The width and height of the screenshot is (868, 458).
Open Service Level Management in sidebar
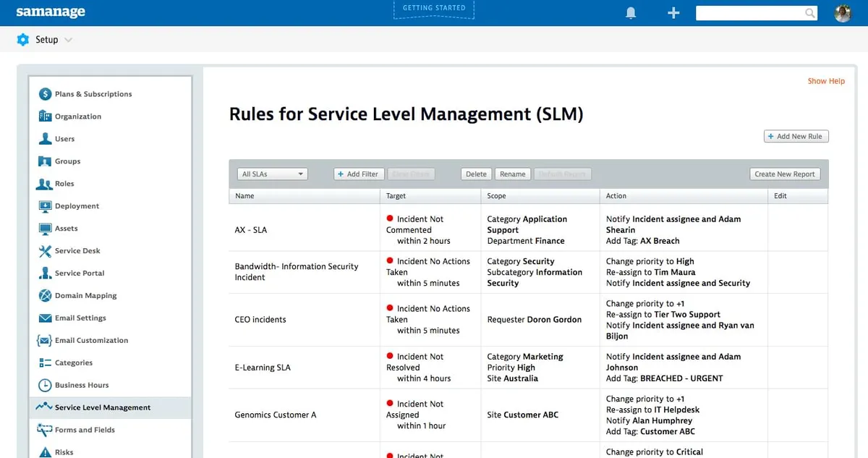[103, 408]
